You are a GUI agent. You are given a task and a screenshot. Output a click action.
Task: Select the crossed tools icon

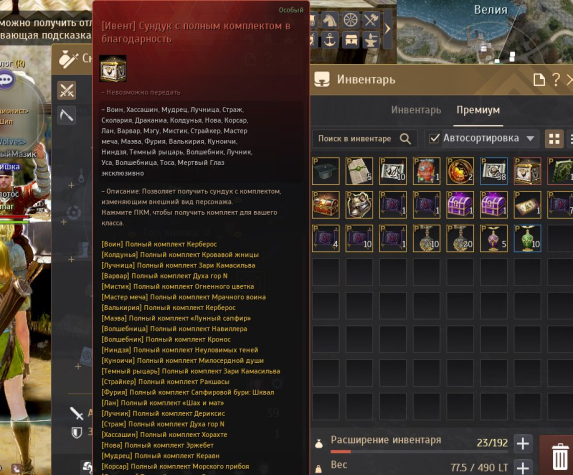371,20
